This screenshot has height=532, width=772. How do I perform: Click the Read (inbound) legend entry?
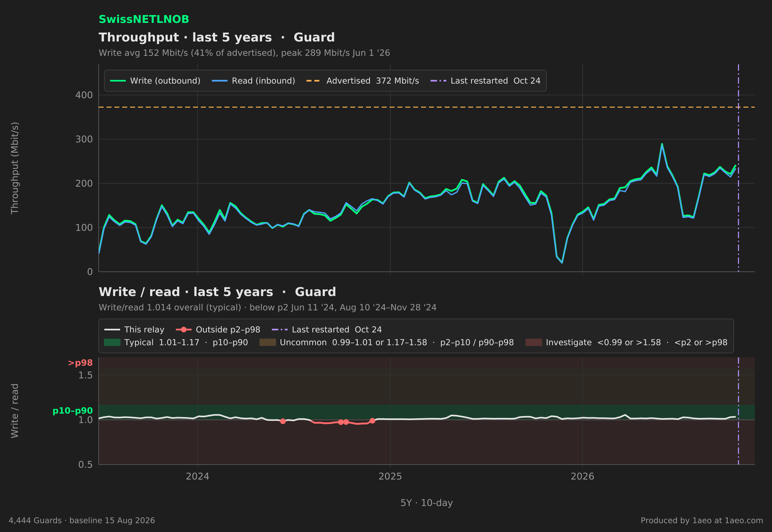[x=253, y=81]
